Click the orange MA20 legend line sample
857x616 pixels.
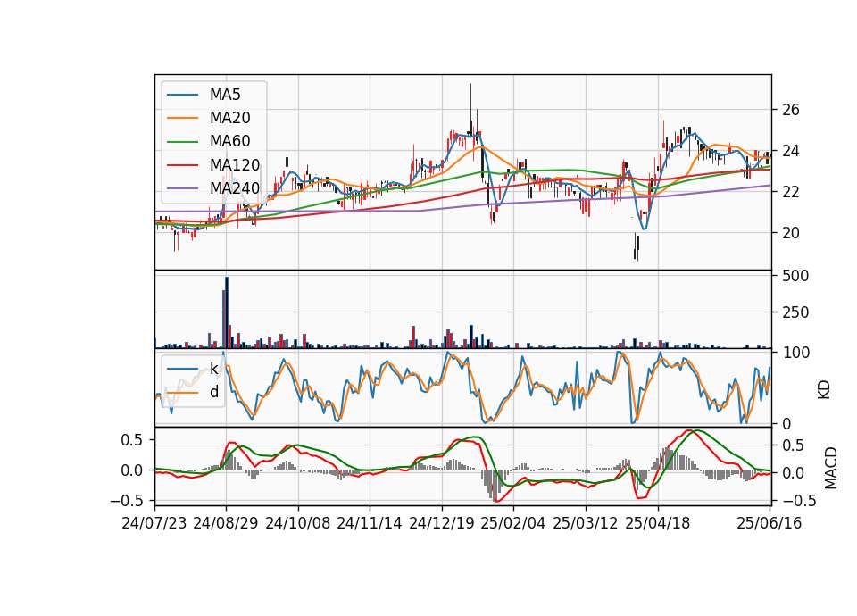(x=182, y=118)
